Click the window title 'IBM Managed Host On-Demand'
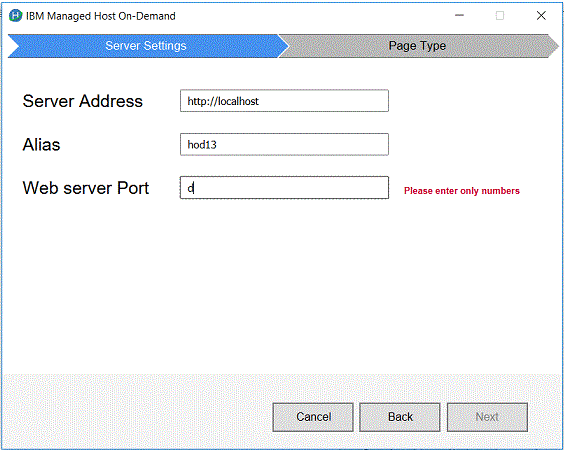The width and height of the screenshot is (564, 451). pos(101,16)
